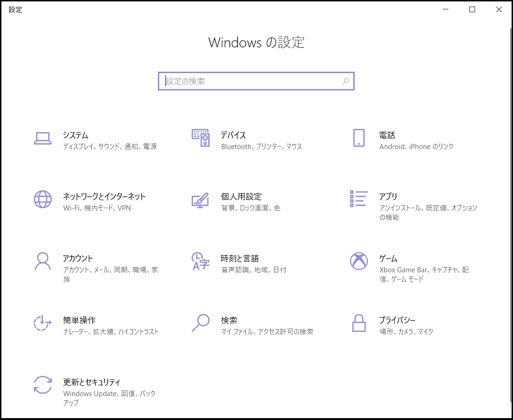Open 個人用設定 paintbrush icon
This screenshot has height=420, width=513.
point(201,200)
